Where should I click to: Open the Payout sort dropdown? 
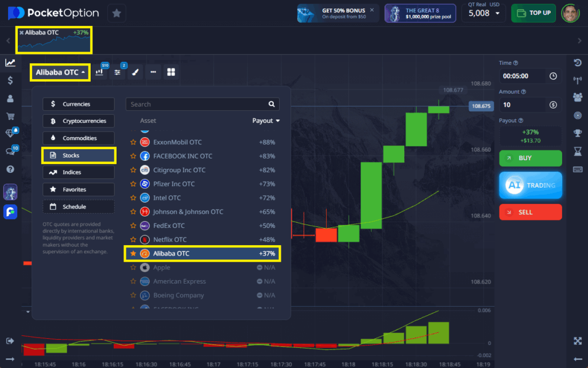[265, 121]
